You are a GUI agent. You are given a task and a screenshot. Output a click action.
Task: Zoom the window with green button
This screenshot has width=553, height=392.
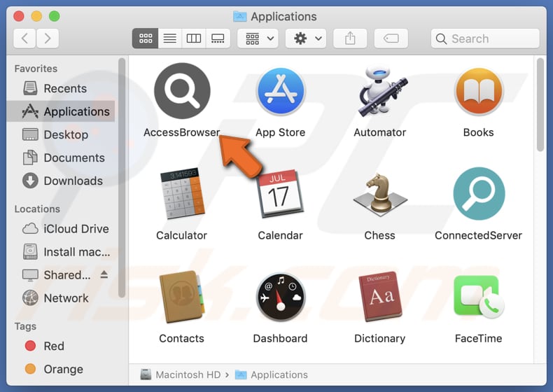coord(55,16)
